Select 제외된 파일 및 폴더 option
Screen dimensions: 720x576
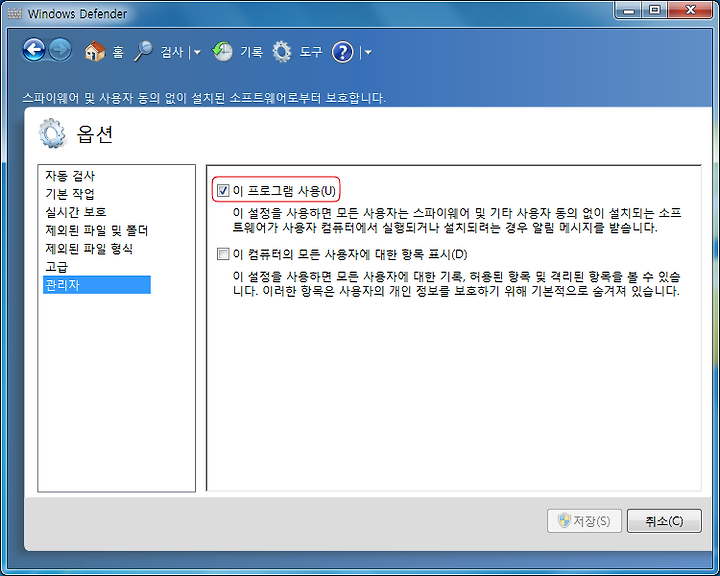click(x=96, y=230)
